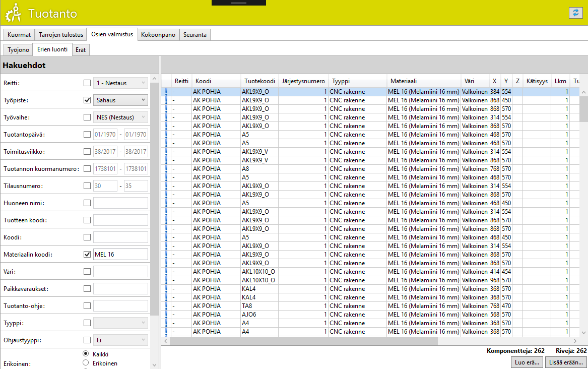
Task: Open the Työpiste 'Sahaus' dropdown
Action: pos(120,100)
